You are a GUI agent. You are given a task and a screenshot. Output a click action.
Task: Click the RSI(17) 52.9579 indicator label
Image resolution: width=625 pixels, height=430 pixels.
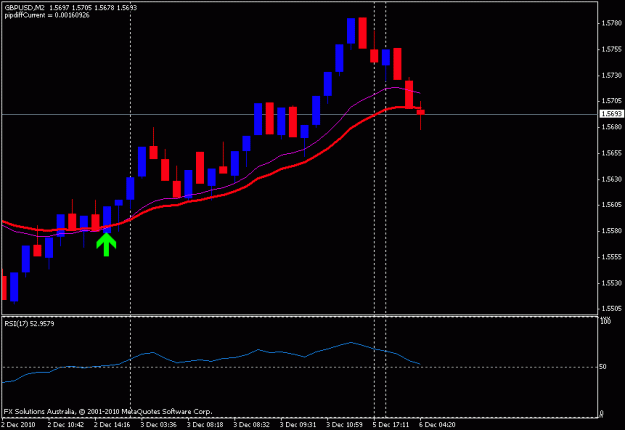coord(29,324)
